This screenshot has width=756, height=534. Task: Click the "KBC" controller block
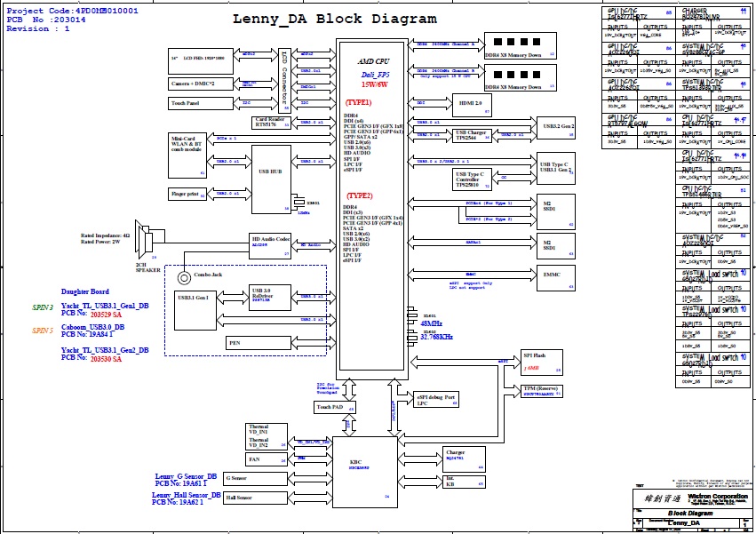(x=365, y=472)
